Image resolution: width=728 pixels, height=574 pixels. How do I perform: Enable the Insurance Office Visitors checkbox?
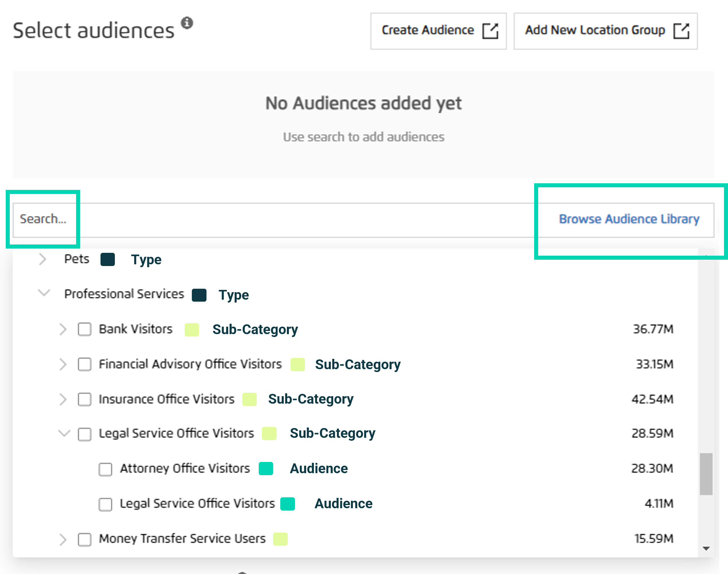pyautogui.click(x=84, y=400)
